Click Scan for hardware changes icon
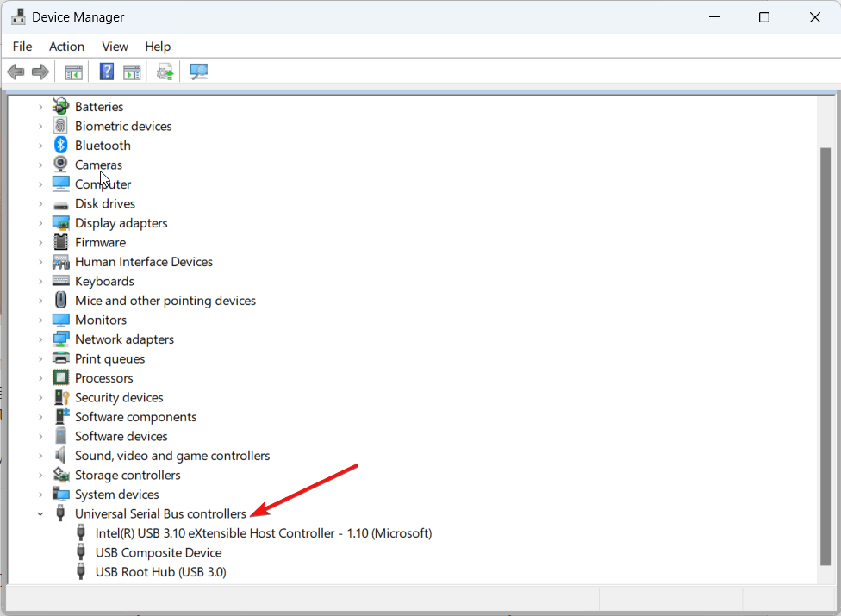This screenshot has height=616, width=841. (199, 72)
